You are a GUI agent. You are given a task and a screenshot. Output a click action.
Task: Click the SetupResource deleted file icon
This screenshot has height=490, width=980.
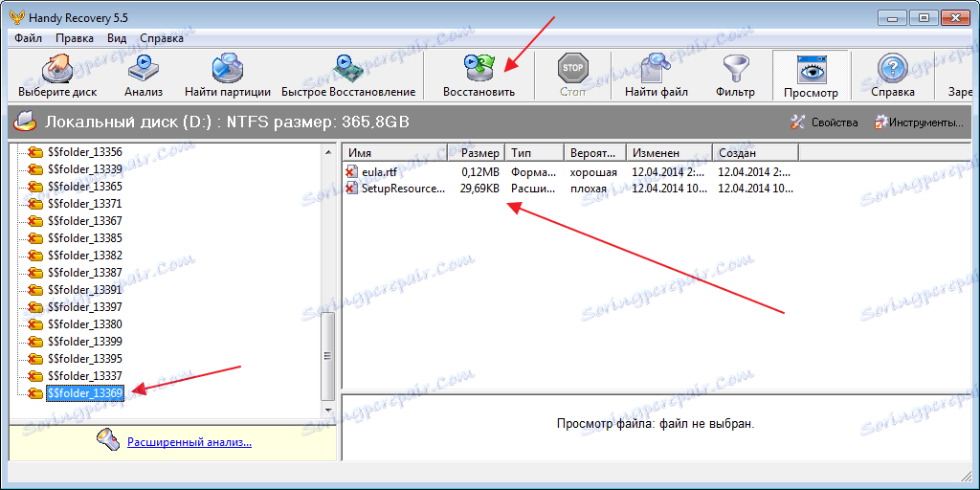352,189
